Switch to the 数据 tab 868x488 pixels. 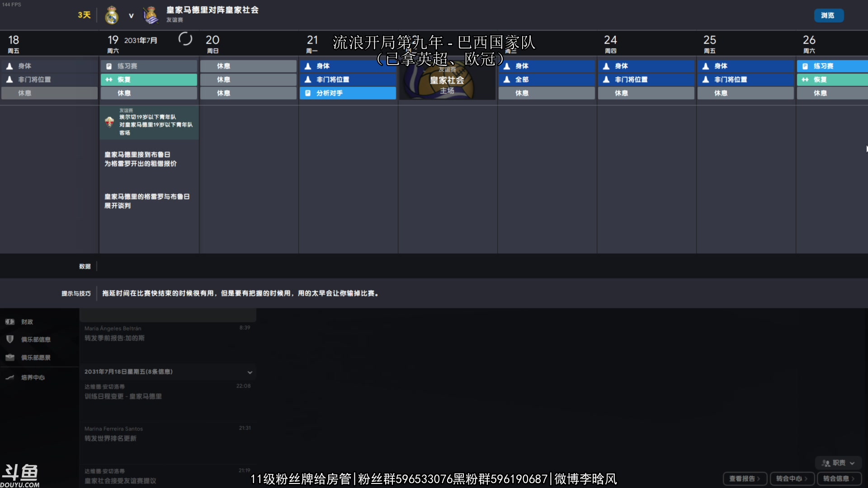coord(85,266)
